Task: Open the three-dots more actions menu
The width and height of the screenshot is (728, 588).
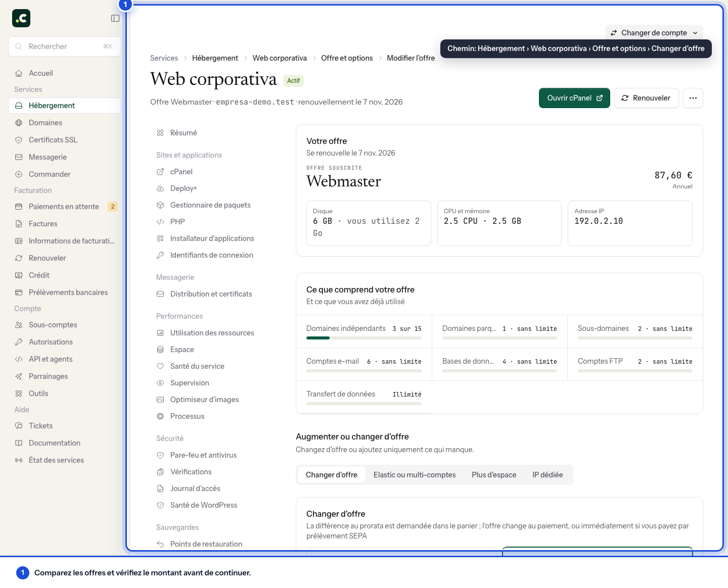Action: tap(693, 98)
